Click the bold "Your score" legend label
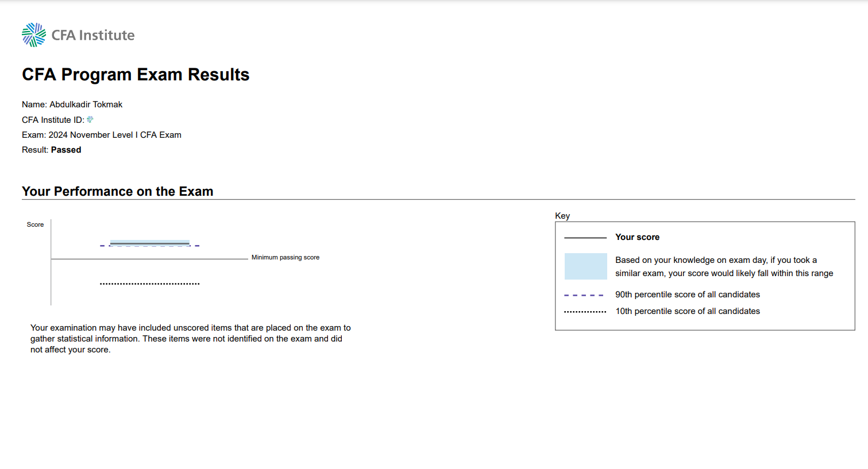The image size is (868, 469). coord(638,237)
